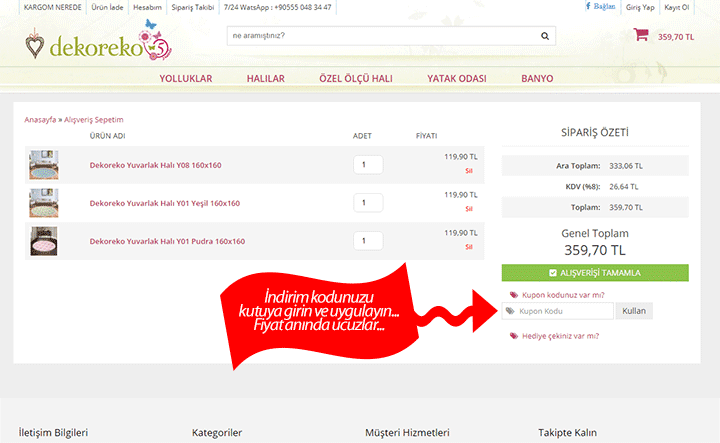Click Alışveriş Sepetim breadcrumb
The width and height of the screenshot is (720, 443).
(94, 120)
